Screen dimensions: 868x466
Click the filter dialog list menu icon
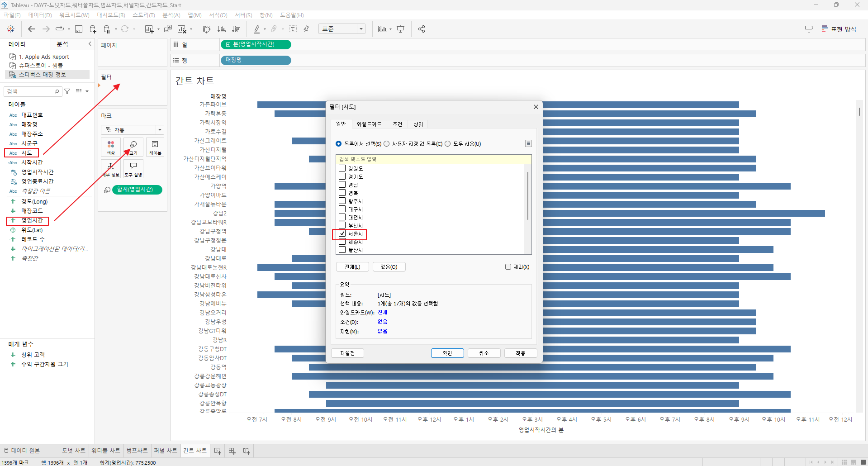[528, 143]
